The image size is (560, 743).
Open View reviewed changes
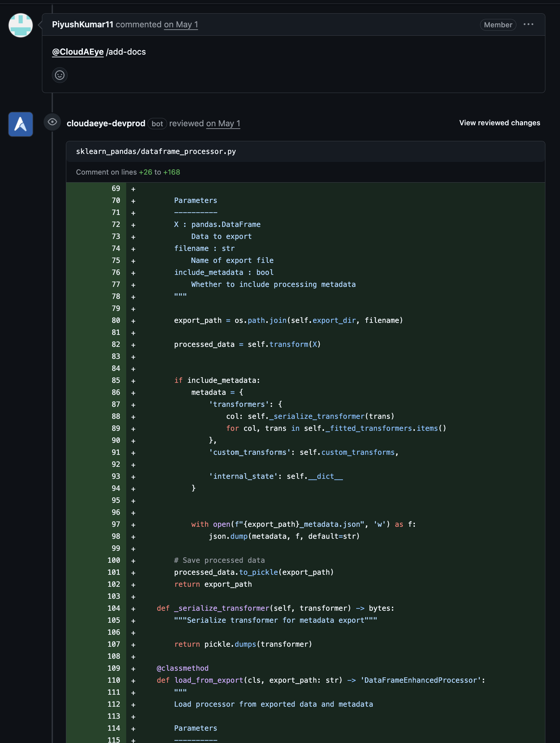point(499,123)
